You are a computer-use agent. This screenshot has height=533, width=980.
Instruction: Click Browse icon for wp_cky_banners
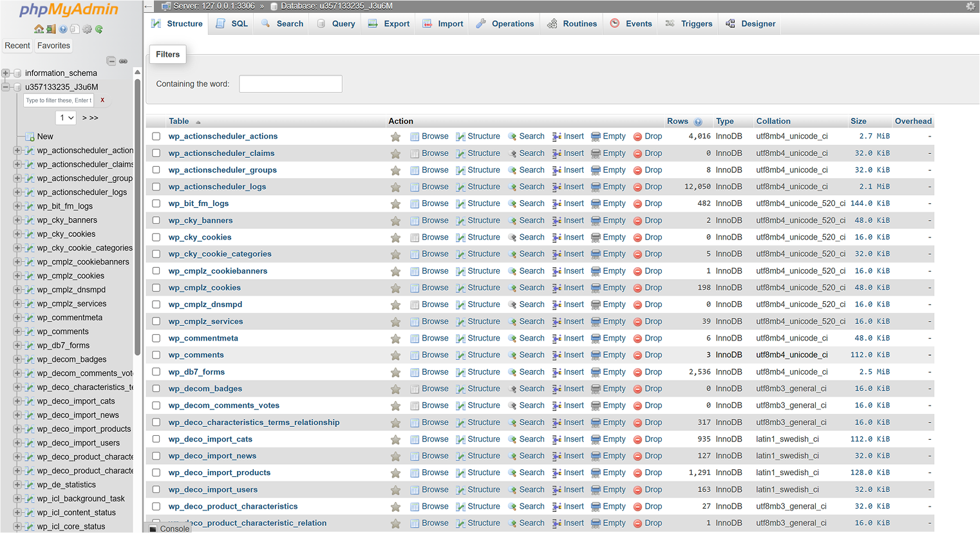415,221
